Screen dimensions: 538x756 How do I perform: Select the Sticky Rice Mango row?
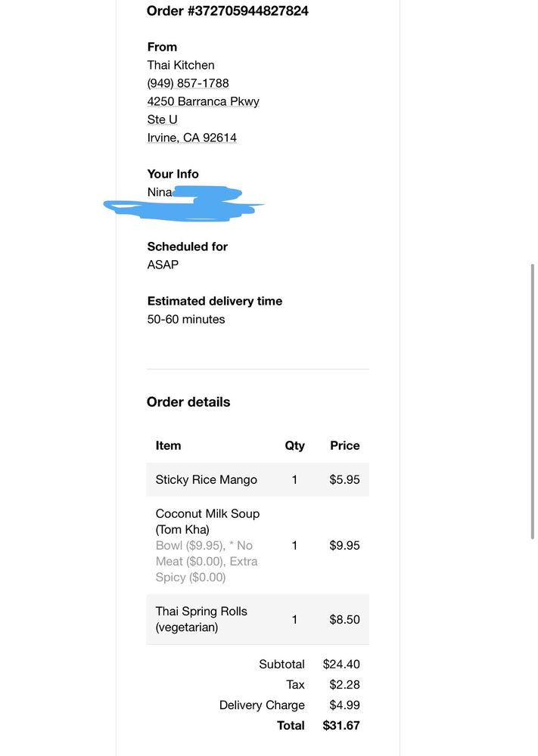click(x=258, y=480)
